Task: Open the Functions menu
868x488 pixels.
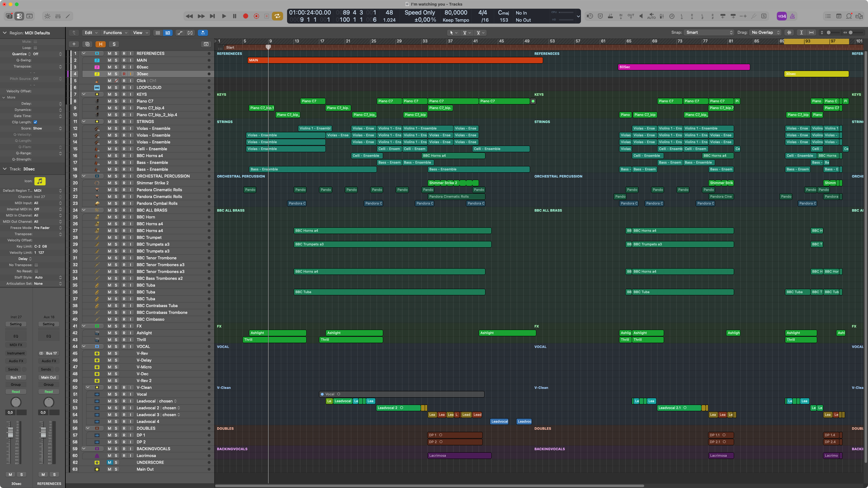Action: point(115,33)
